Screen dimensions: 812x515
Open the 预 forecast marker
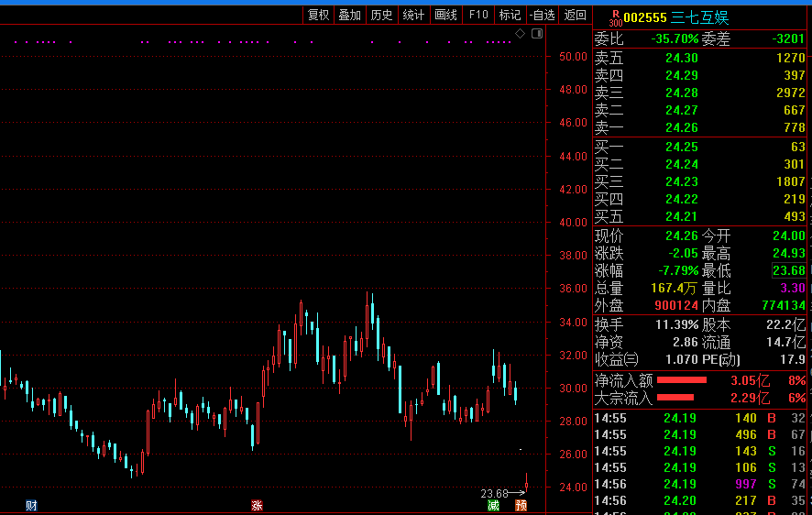coord(521,505)
